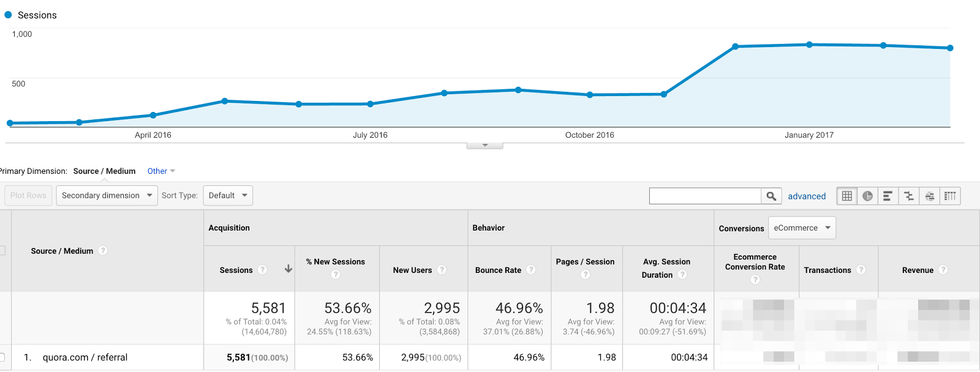The image size is (980, 372).
Task: Expand the chart collapse handle
Action: tap(484, 146)
